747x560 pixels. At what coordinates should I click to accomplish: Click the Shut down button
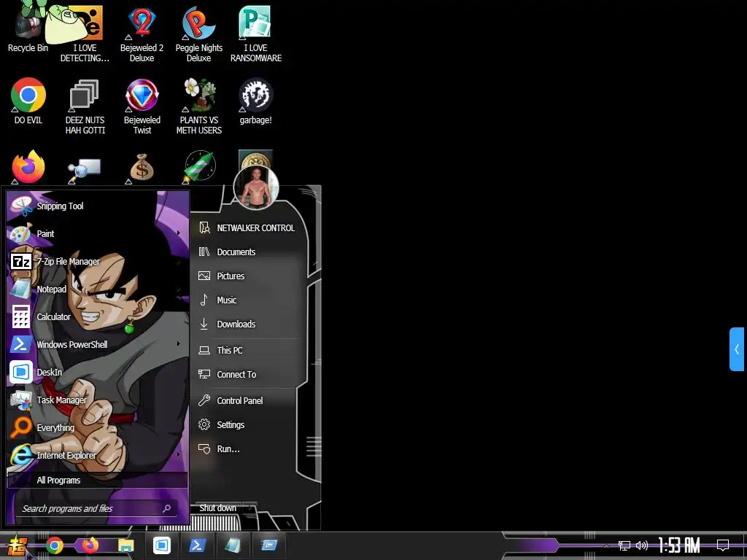(x=217, y=508)
